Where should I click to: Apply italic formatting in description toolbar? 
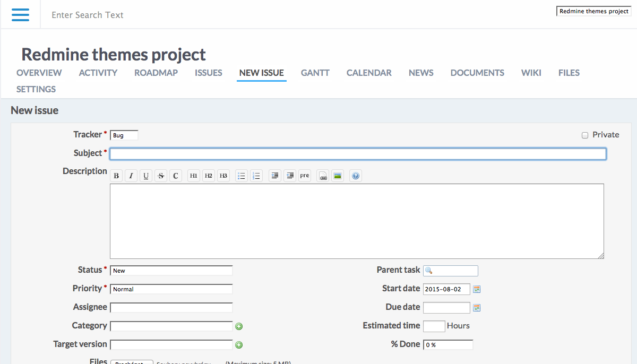131,176
